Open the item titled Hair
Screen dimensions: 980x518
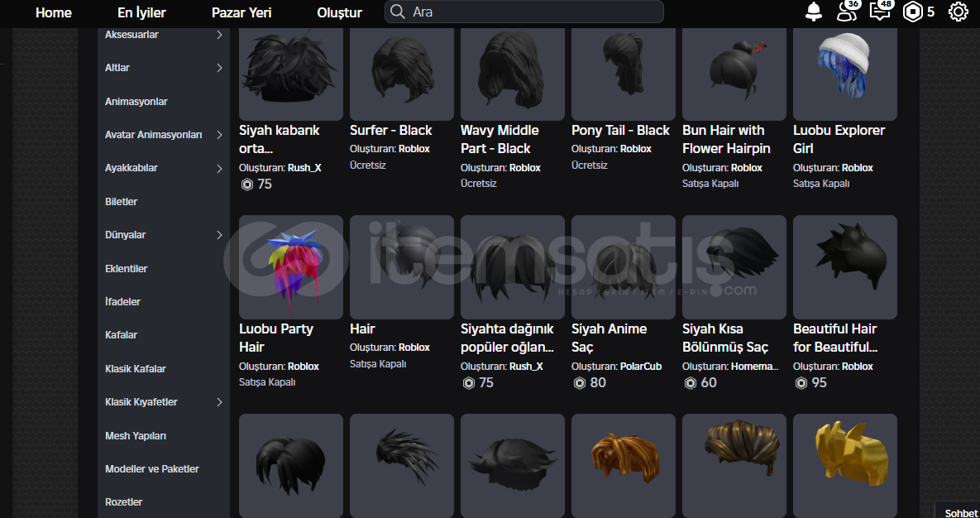click(362, 329)
